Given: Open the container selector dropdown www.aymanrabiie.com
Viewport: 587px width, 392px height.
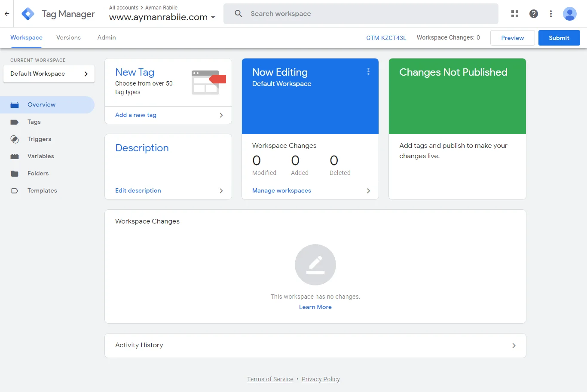Looking at the screenshot, I should [162, 17].
